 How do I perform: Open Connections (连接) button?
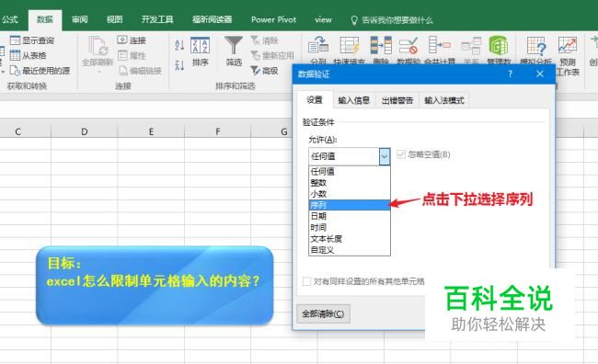click(x=132, y=40)
